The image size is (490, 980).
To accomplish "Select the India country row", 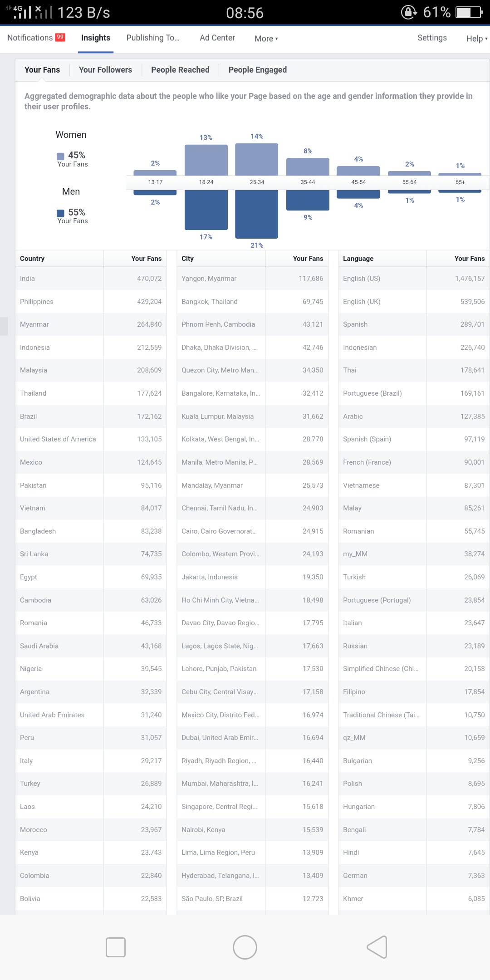I will tap(91, 279).
